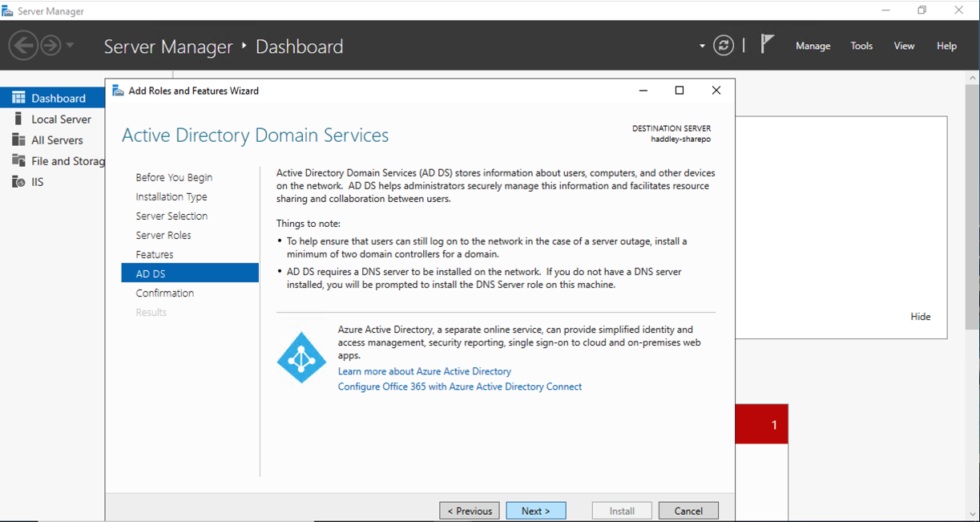Click the 'Things to note:' text

coord(309,224)
